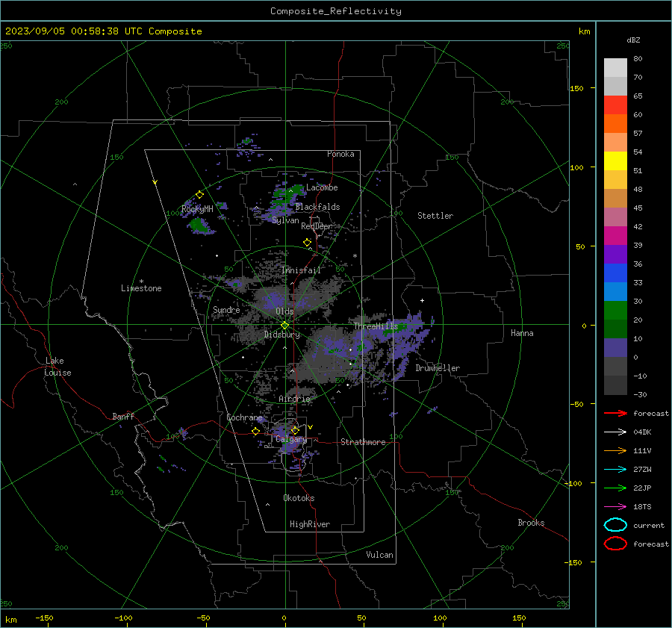Image resolution: width=672 pixels, height=628 pixels.
Task: Click the Olds label near radar center
Action: point(284,311)
